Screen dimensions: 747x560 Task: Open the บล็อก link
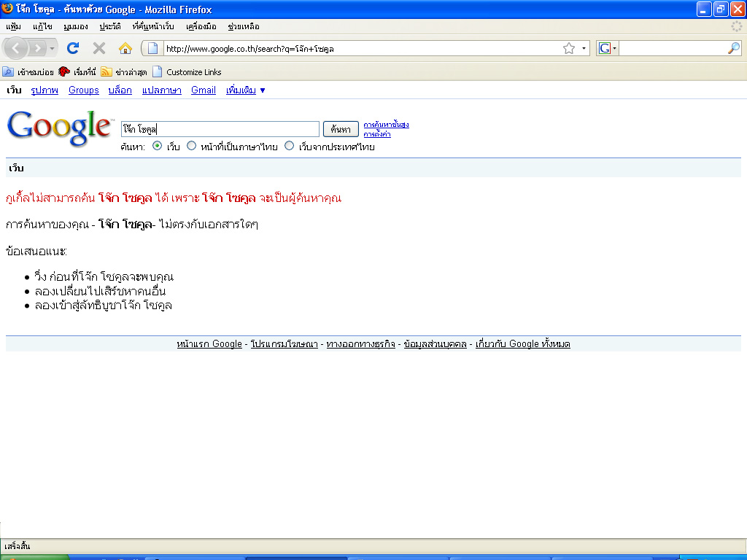(x=120, y=90)
